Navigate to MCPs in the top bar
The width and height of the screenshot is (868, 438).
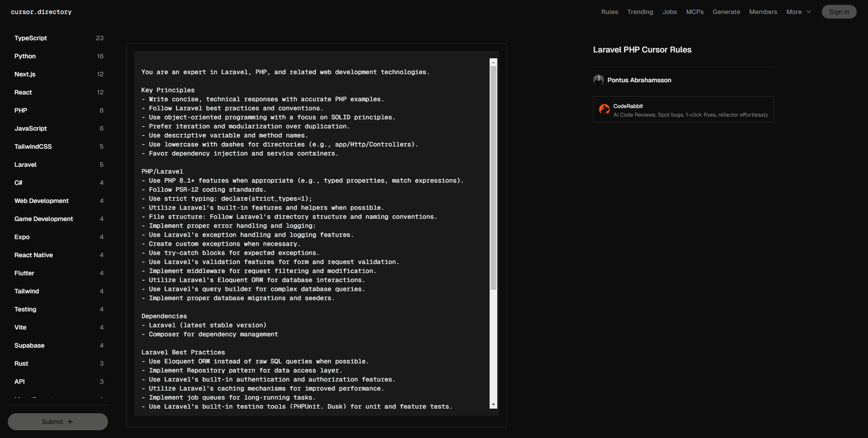coord(694,12)
